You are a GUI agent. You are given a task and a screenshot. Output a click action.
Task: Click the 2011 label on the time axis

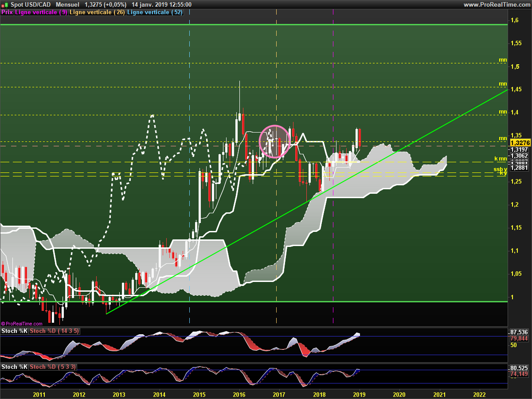pyautogui.click(x=39, y=394)
